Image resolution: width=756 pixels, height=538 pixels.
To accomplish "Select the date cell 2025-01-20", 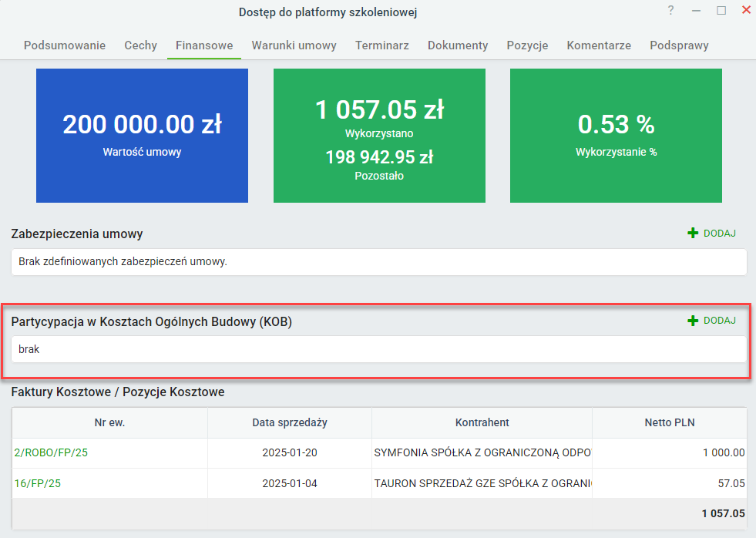I will (290, 452).
